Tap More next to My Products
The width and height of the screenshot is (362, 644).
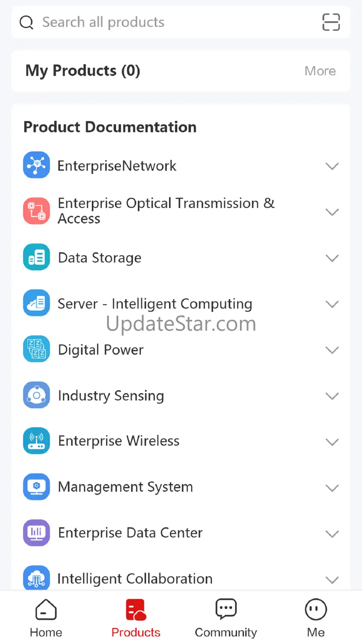[320, 71]
